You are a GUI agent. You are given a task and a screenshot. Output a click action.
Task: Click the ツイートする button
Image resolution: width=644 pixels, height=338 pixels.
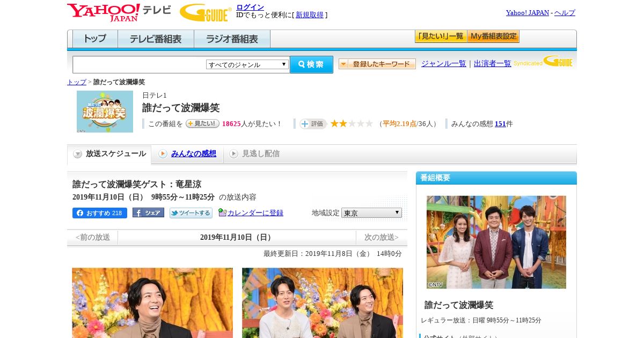[x=191, y=213]
